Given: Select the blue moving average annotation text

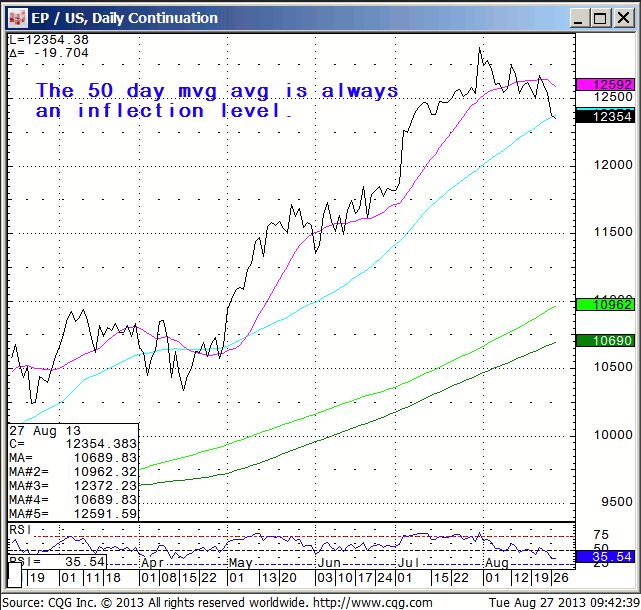Looking at the screenshot, I should (217, 101).
